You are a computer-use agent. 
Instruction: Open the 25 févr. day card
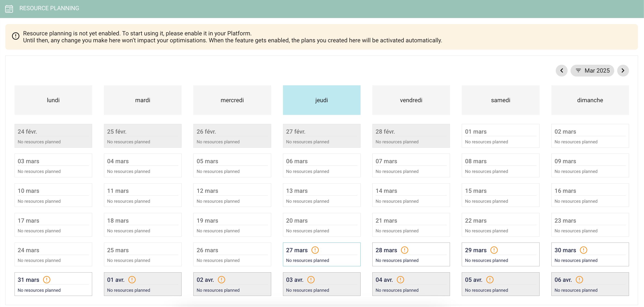pyautogui.click(x=143, y=136)
